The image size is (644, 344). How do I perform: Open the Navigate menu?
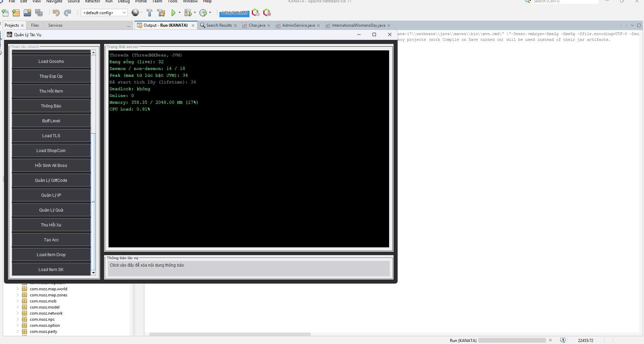point(54,1)
